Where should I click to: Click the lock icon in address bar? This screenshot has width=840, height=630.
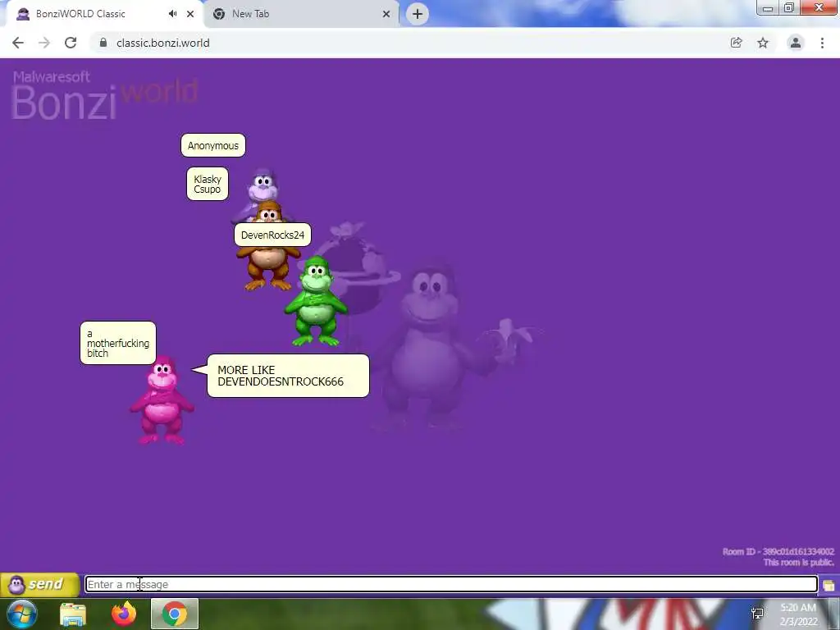(x=103, y=43)
